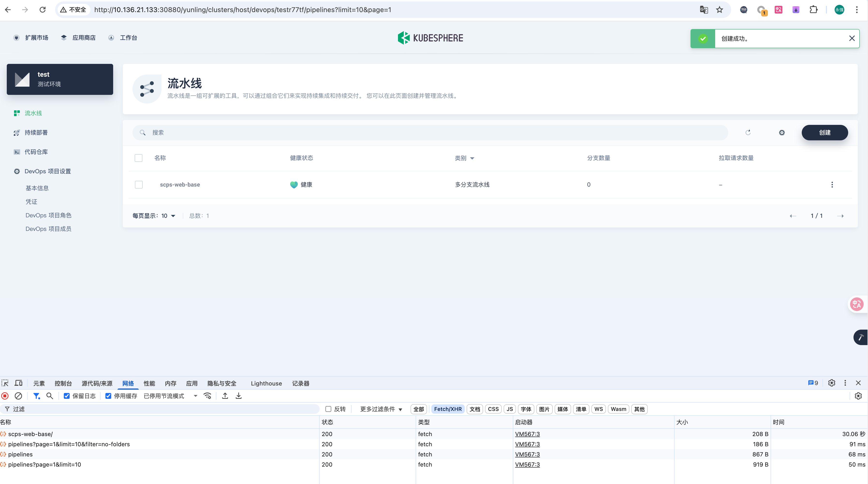Open 扩展市场 in top navigation
The image size is (868, 484).
pos(31,38)
